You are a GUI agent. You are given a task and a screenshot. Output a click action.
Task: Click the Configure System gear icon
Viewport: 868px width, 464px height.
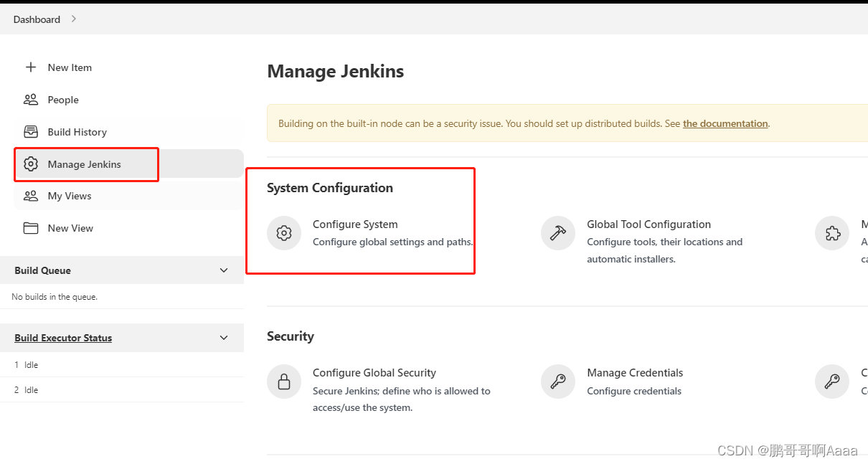coord(284,233)
